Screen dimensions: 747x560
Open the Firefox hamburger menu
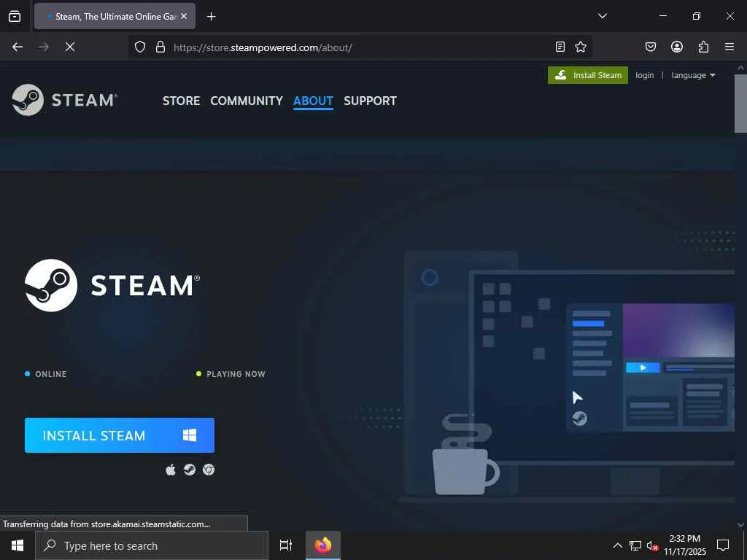(x=729, y=47)
